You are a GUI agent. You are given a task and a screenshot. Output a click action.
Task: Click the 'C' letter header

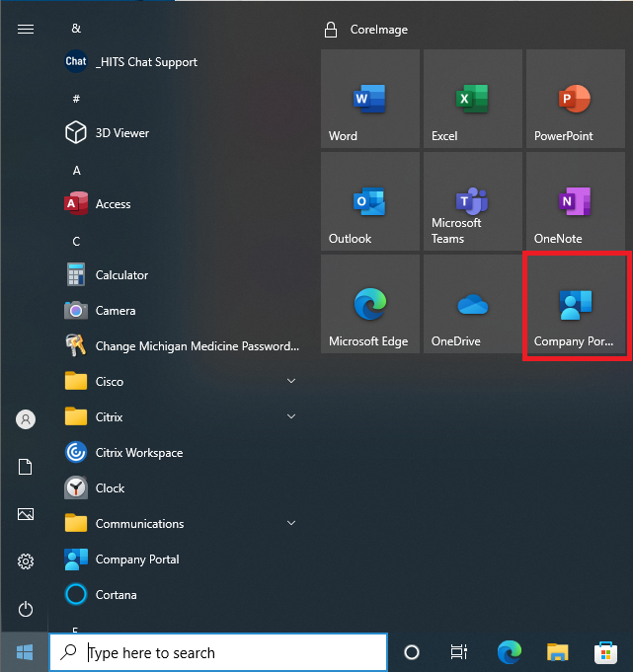76,242
